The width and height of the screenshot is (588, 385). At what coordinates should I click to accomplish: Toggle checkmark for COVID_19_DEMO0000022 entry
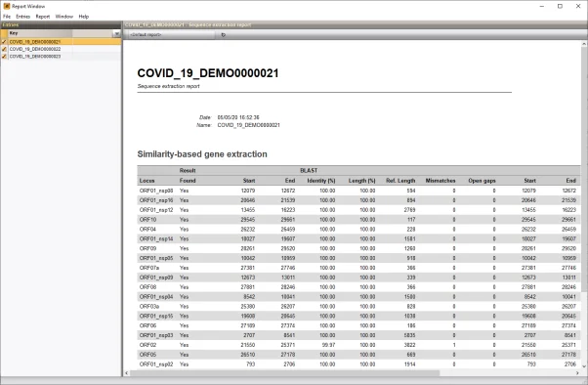(x=4, y=49)
